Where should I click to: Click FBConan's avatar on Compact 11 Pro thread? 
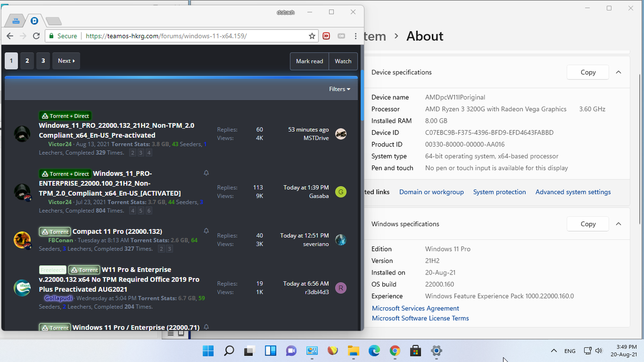click(22, 240)
